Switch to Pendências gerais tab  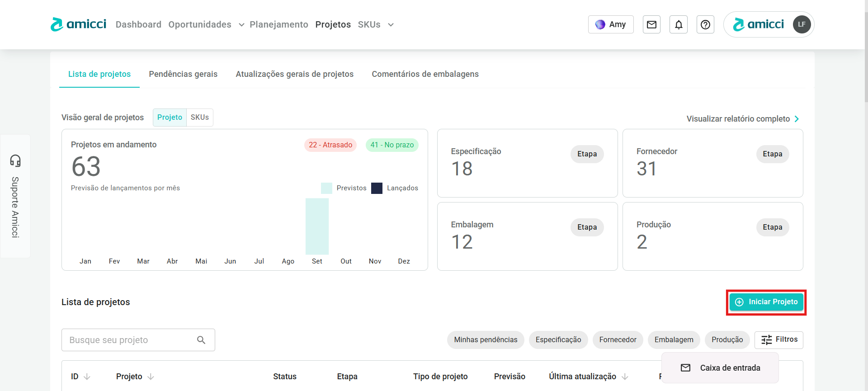(x=183, y=74)
